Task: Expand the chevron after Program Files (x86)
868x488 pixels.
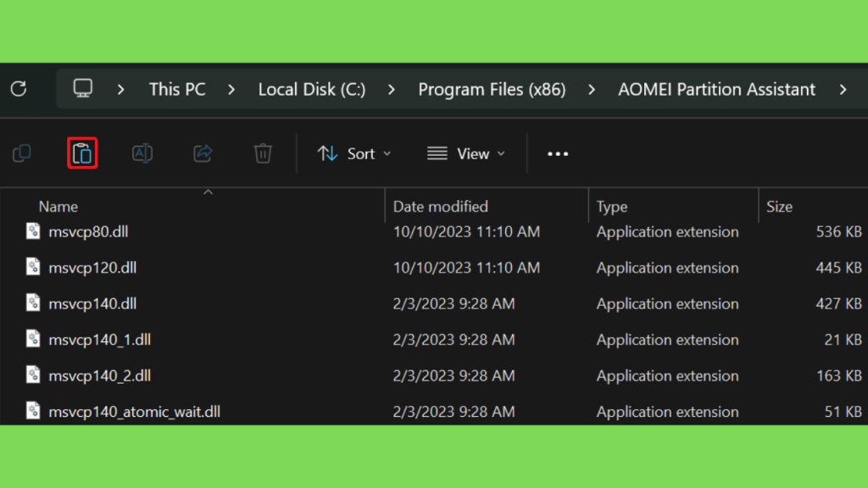Action: click(591, 89)
